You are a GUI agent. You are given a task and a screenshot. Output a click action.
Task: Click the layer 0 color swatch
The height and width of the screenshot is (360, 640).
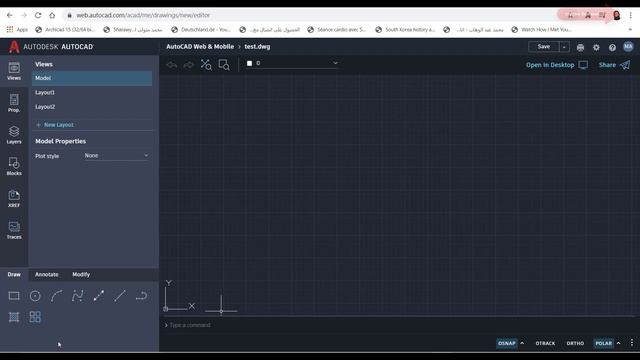pyautogui.click(x=249, y=63)
